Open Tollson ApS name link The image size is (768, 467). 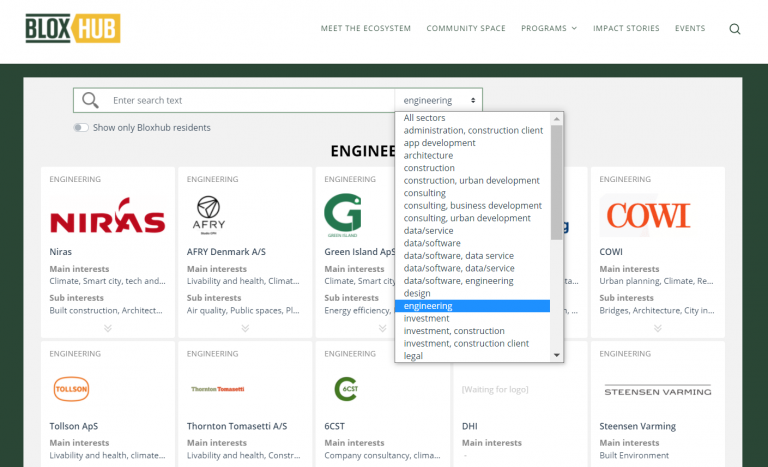[x=73, y=426]
